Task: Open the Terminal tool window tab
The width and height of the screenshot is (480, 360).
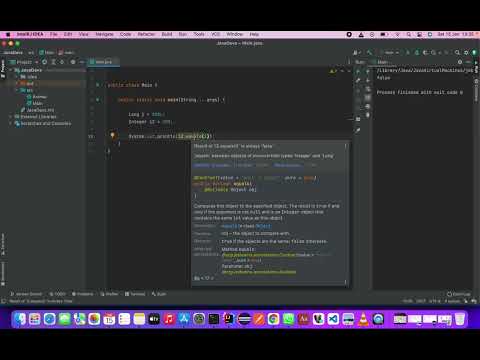Action: [x=135, y=294]
